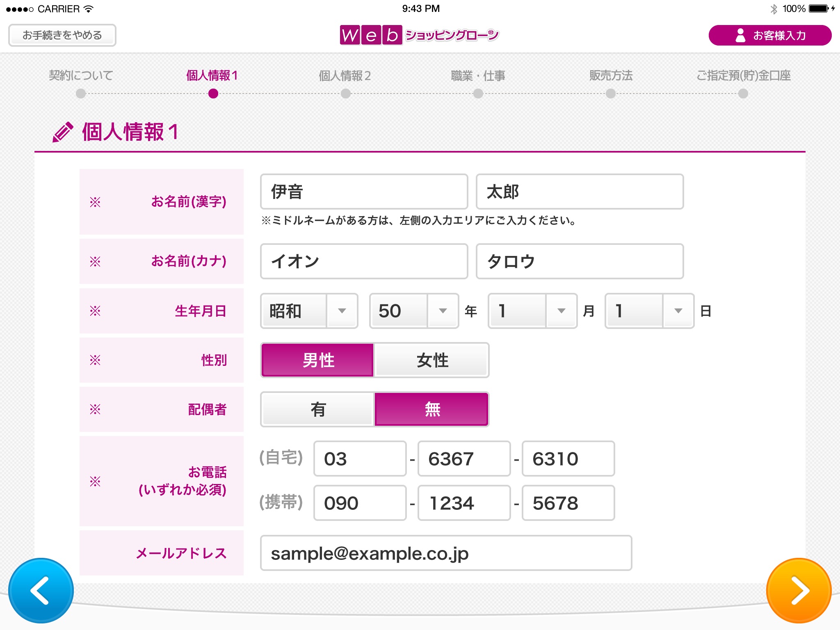
Task: Tap the Bluetooth status icon
Action: point(774,9)
